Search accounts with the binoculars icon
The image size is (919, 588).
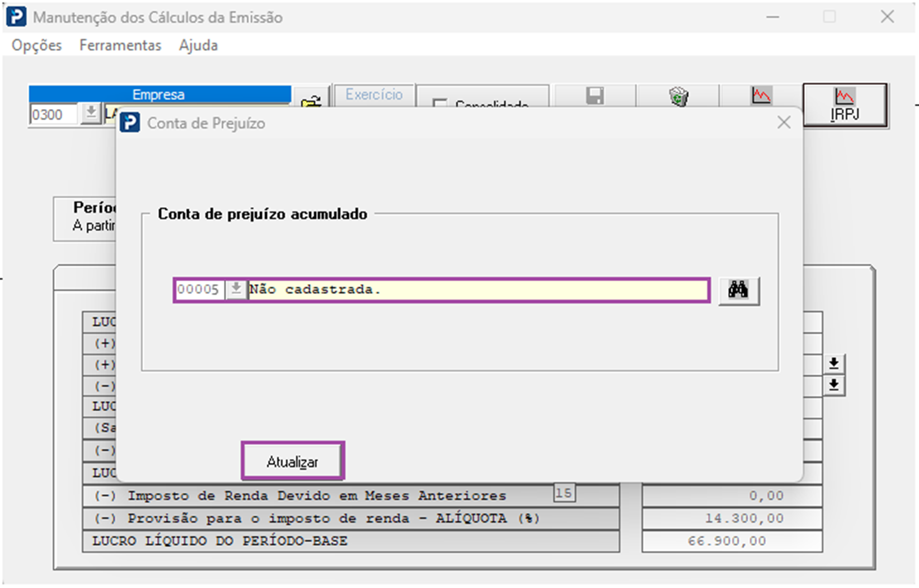[739, 290]
